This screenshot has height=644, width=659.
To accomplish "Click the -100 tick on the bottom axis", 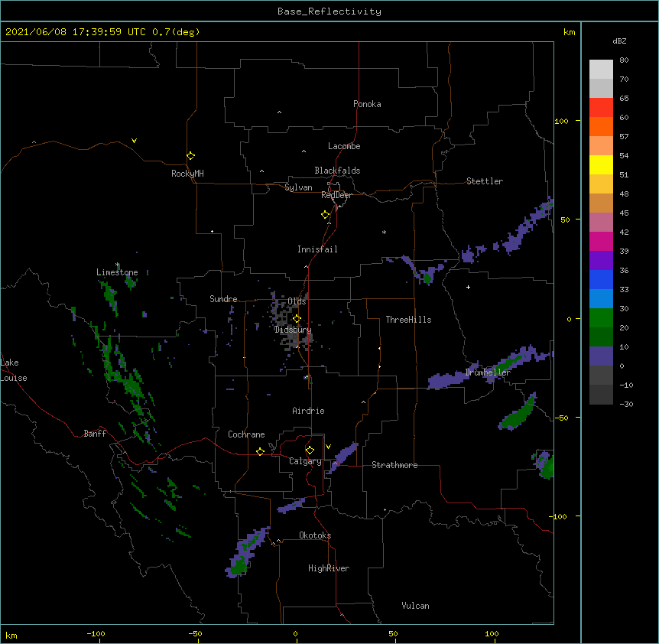I will point(96,633).
